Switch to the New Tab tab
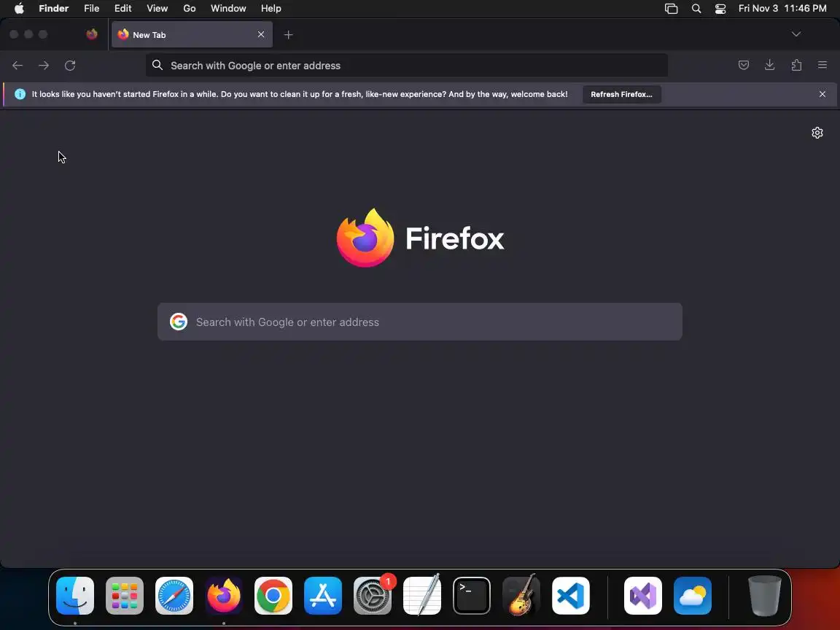The image size is (840, 630). 192,34
